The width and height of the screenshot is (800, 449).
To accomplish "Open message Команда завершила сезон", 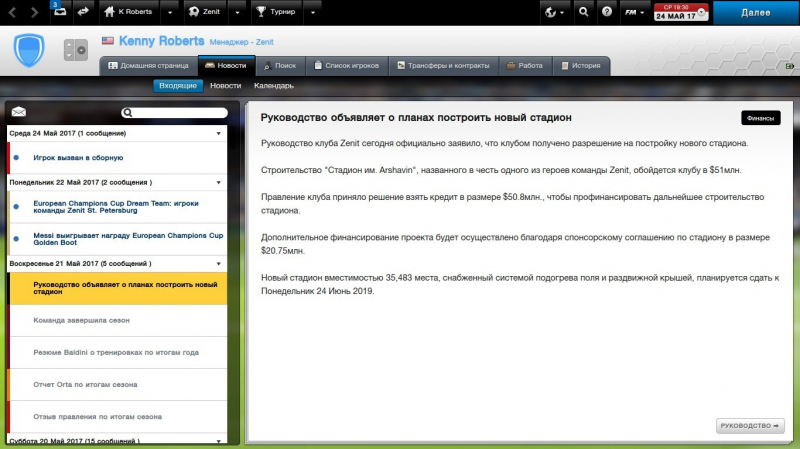I will click(x=117, y=320).
